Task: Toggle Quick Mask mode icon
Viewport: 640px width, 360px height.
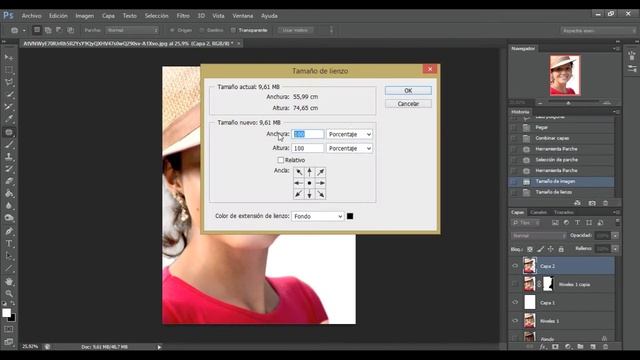Action: click(x=9, y=329)
